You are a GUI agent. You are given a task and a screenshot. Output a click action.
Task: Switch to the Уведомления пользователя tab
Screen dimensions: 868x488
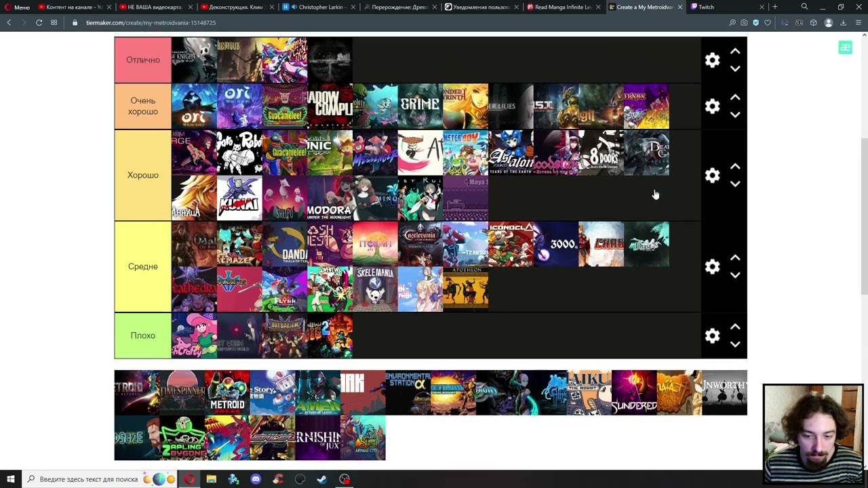pyautogui.click(x=481, y=7)
